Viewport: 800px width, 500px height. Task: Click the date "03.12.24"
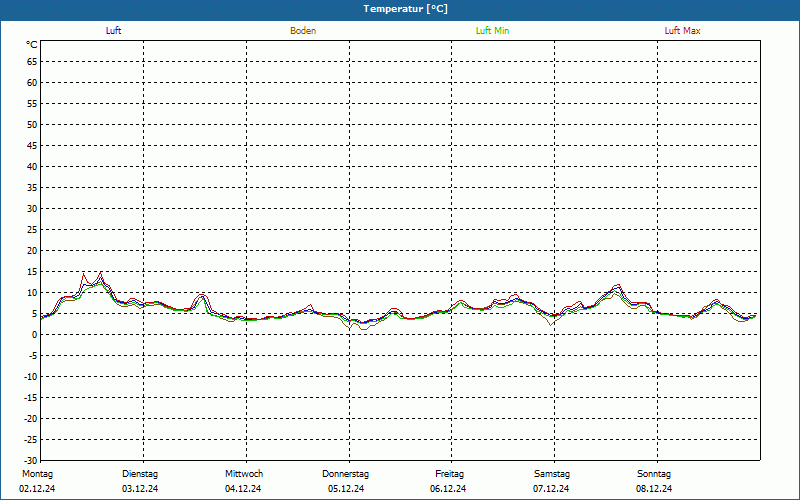pyautogui.click(x=140, y=489)
